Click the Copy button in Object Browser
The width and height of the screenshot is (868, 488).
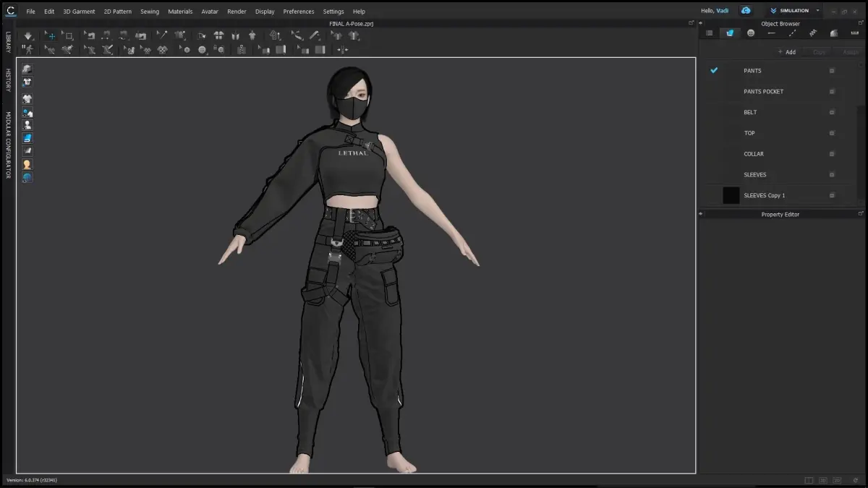coord(819,52)
